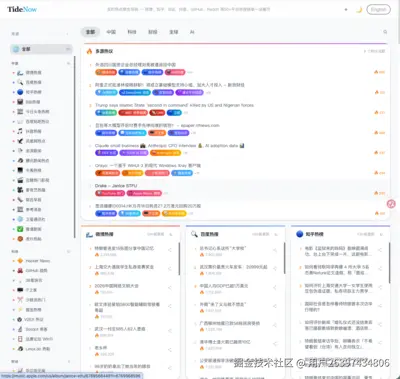This screenshot has width=400, height=379.
Task: Click the 微博热搜 card scrollbar
Action: 179,259
